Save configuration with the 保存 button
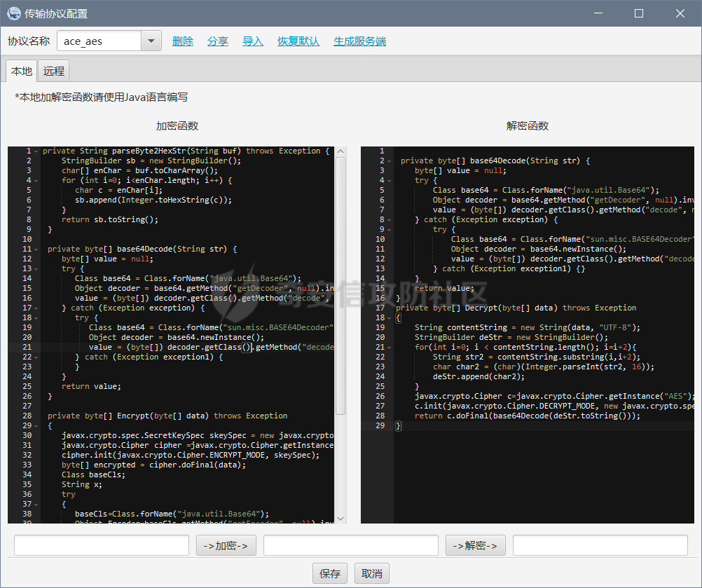 (x=330, y=573)
